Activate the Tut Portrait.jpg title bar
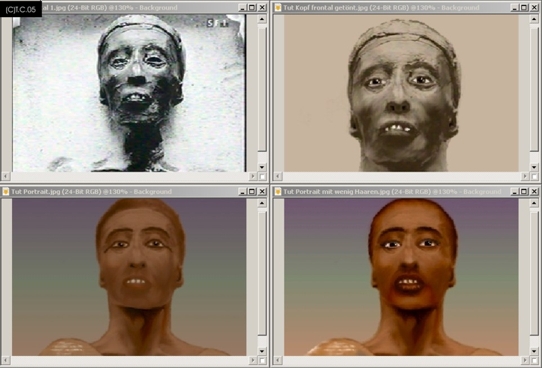This screenshot has width=542, height=368. [120, 191]
